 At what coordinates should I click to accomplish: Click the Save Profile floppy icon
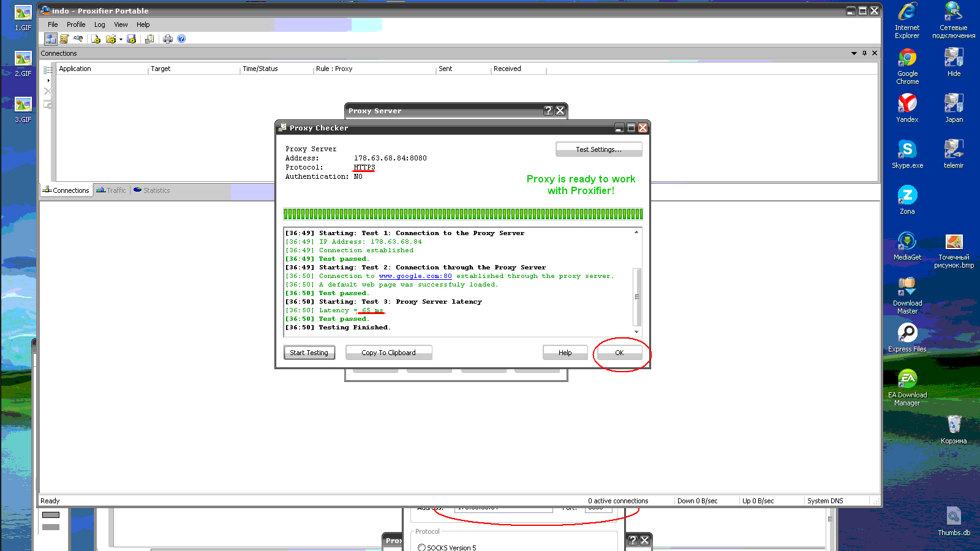click(131, 39)
